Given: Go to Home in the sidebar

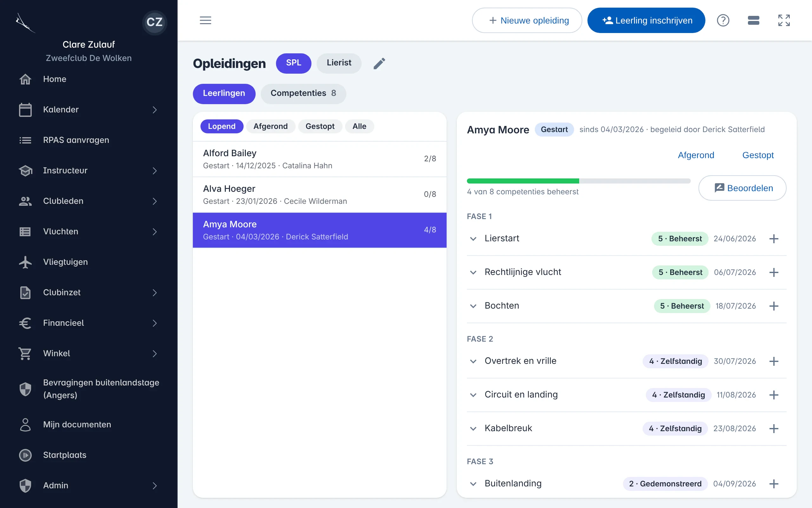Looking at the screenshot, I should [x=88, y=79].
